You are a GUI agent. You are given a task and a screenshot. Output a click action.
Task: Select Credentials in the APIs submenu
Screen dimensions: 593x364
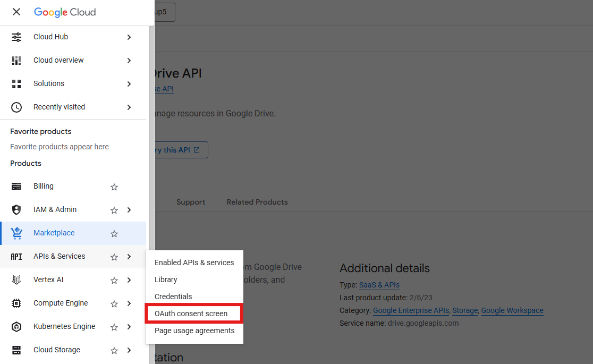173,297
